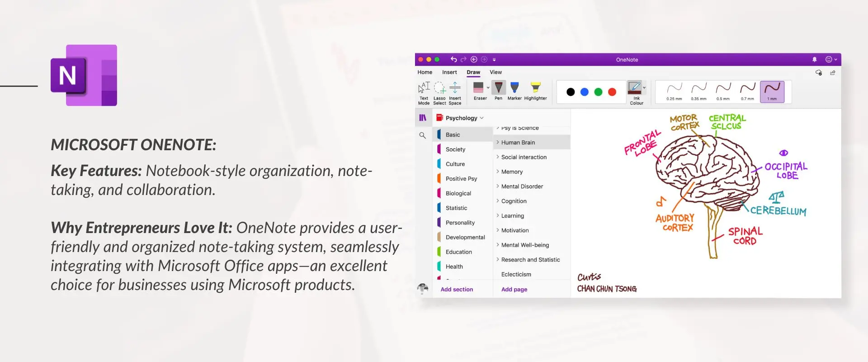Select the Text Mode tool
The height and width of the screenshot is (362, 868).
(x=424, y=93)
